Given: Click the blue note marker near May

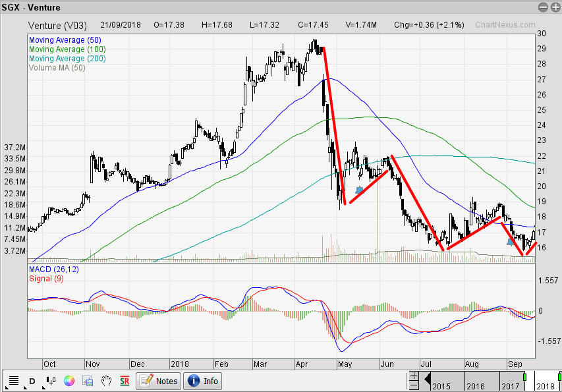Looking at the screenshot, I should (x=360, y=190).
